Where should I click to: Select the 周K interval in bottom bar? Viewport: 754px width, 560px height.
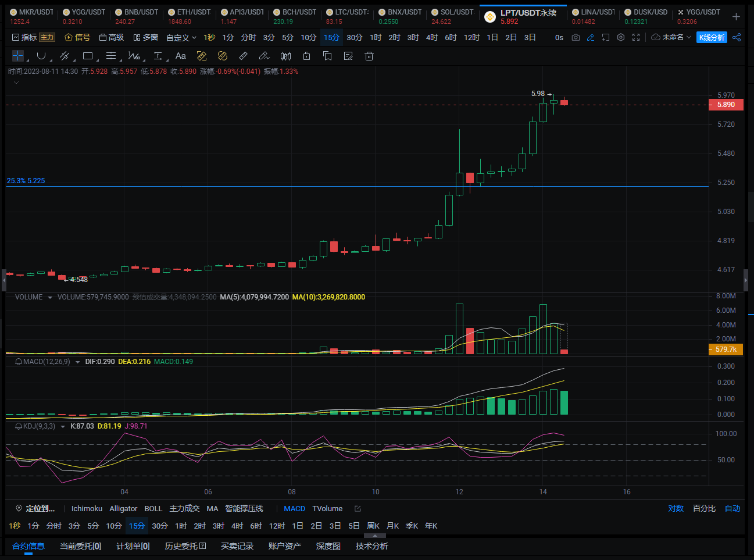pyautogui.click(x=373, y=526)
